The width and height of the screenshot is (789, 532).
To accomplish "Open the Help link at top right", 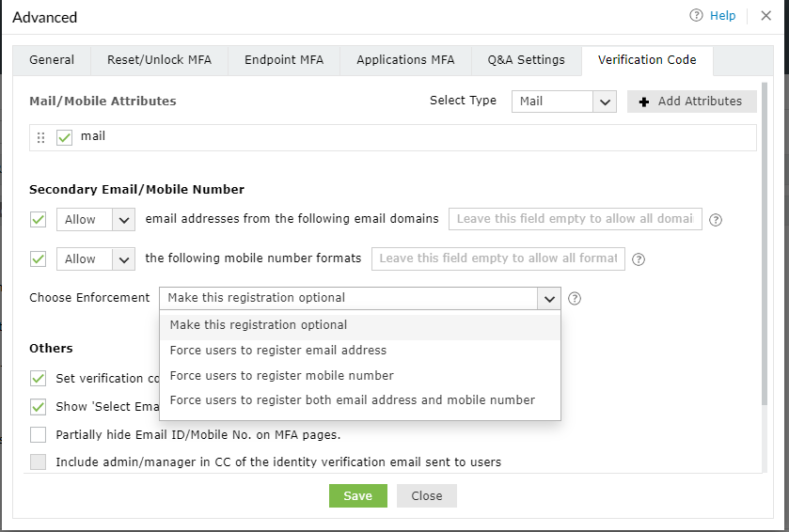I will click(713, 16).
